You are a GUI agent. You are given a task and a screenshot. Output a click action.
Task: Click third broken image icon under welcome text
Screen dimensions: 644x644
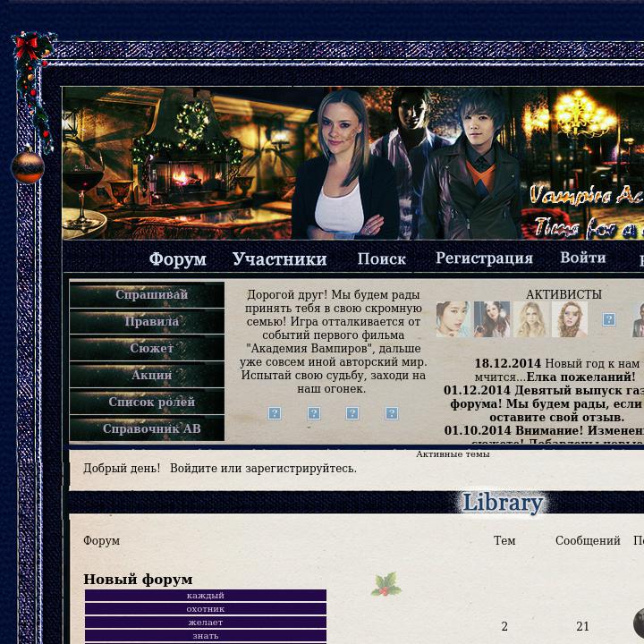point(352,413)
